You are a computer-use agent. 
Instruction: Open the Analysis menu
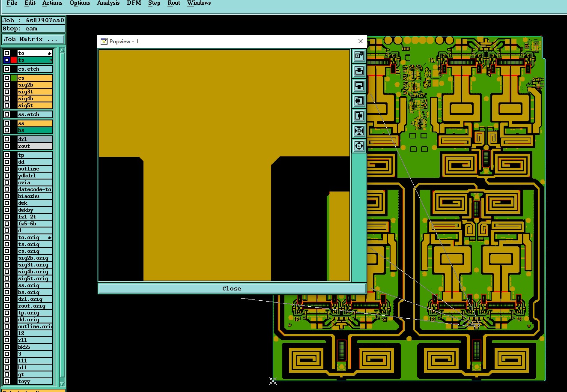108,3
